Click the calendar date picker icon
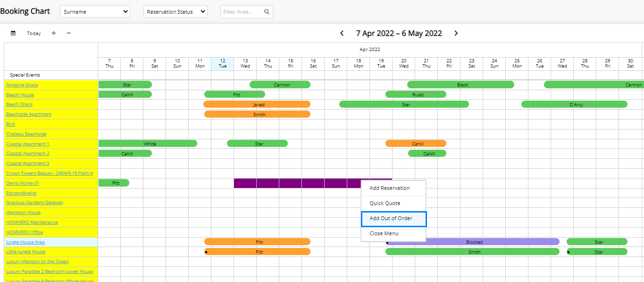 coord(13,34)
